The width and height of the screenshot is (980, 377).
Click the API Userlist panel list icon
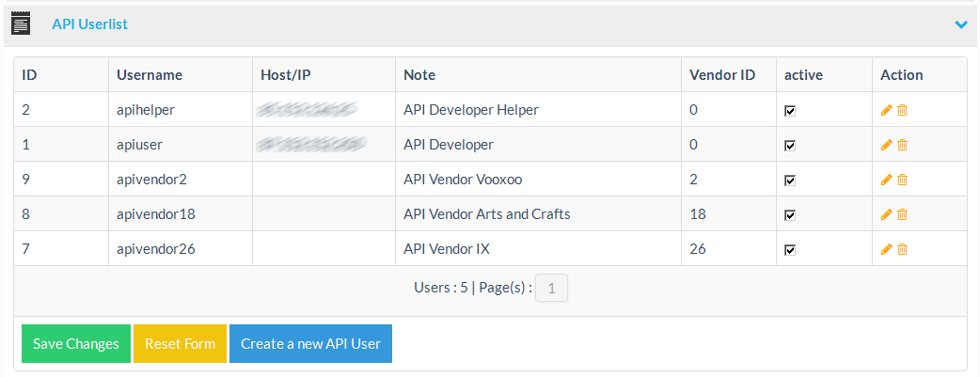(x=21, y=24)
